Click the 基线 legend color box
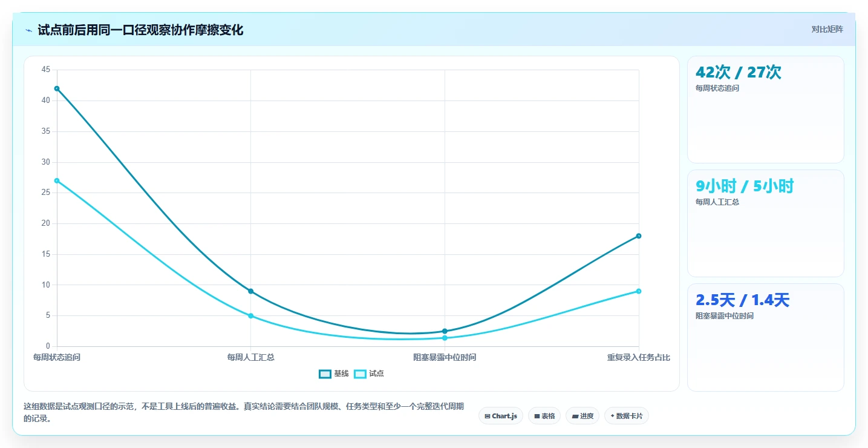 325,374
